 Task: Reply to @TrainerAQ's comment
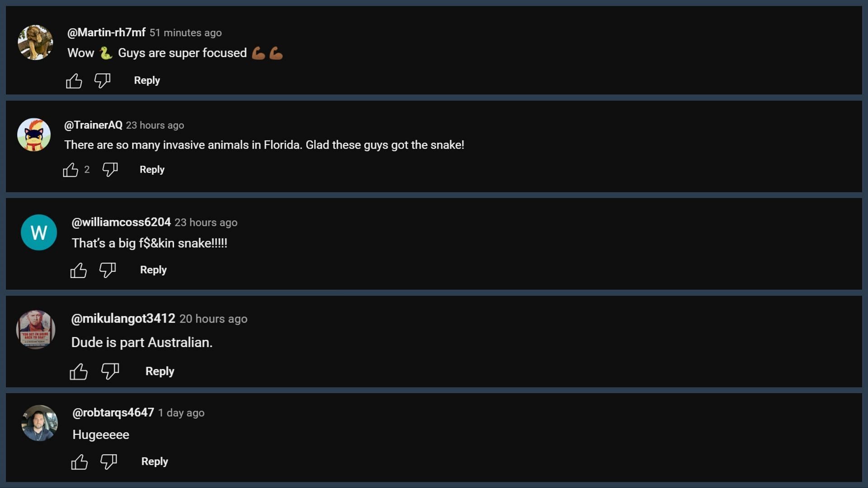pyautogui.click(x=152, y=169)
